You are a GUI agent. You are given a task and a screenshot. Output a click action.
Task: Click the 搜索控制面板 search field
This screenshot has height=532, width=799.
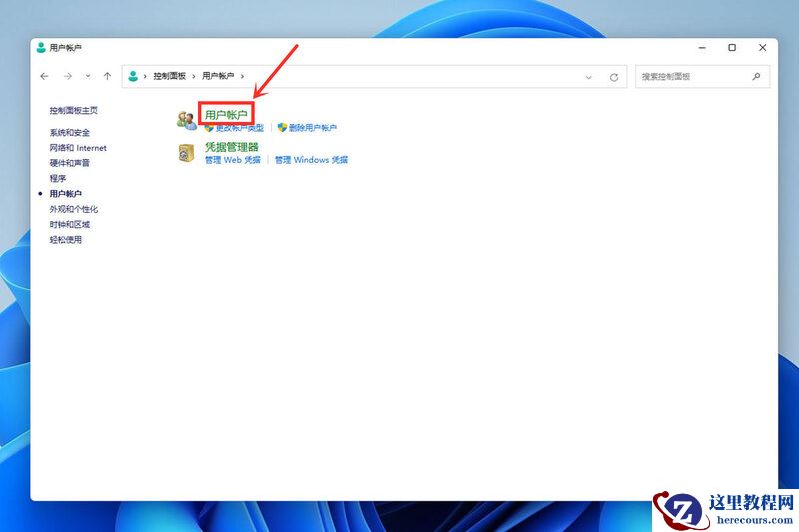click(702, 77)
